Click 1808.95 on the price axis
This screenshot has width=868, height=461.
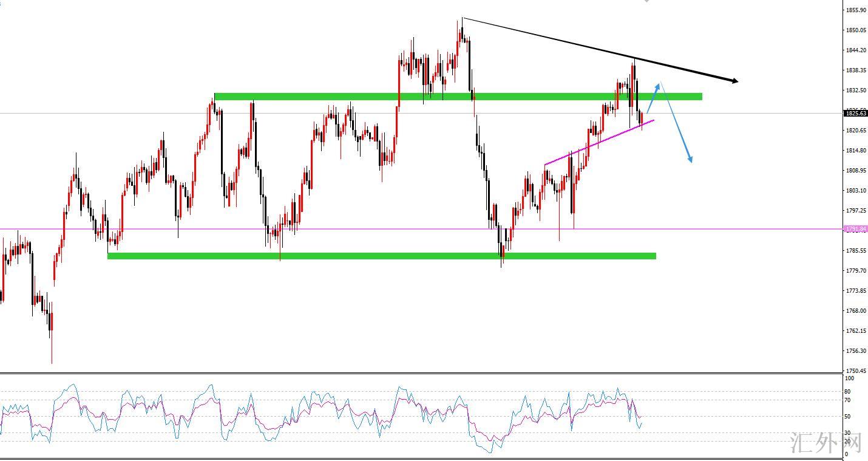point(855,171)
